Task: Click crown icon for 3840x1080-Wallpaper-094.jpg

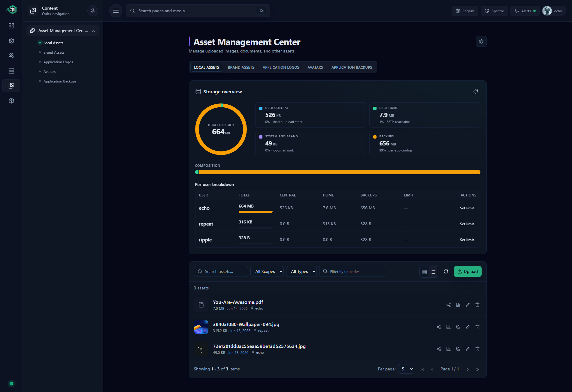Action: [458, 327]
